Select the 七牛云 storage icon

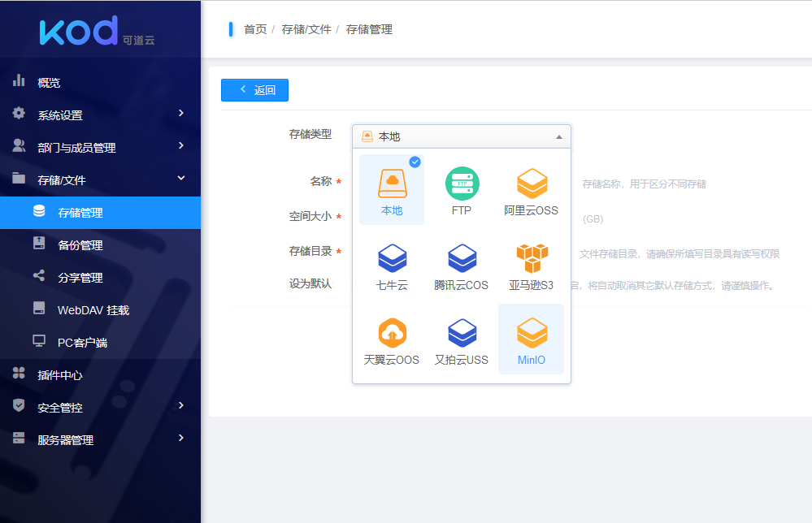pyautogui.click(x=392, y=258)
